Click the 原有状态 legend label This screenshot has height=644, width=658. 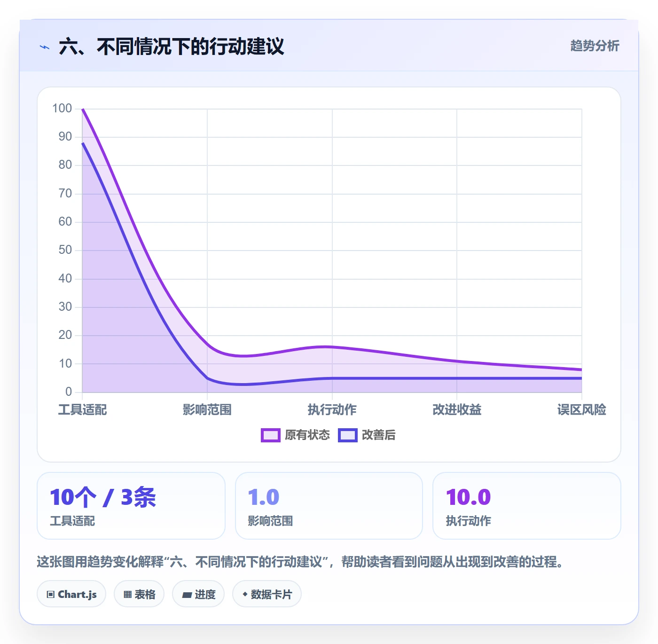point(307,435)
